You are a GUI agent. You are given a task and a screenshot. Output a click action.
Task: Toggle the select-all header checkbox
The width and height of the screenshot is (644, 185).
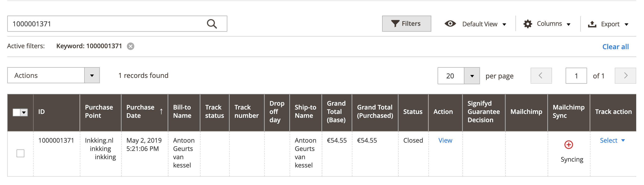click(17, 112)
